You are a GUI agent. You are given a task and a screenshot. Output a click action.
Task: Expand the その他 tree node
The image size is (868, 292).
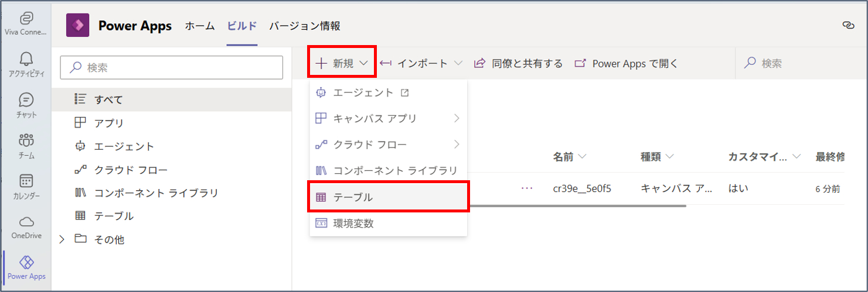coord(62,239)
